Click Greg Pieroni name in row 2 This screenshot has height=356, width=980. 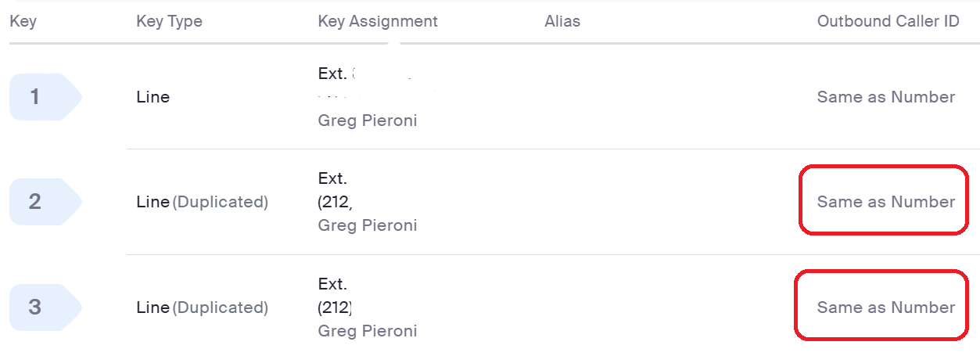(x=367, y=225)
